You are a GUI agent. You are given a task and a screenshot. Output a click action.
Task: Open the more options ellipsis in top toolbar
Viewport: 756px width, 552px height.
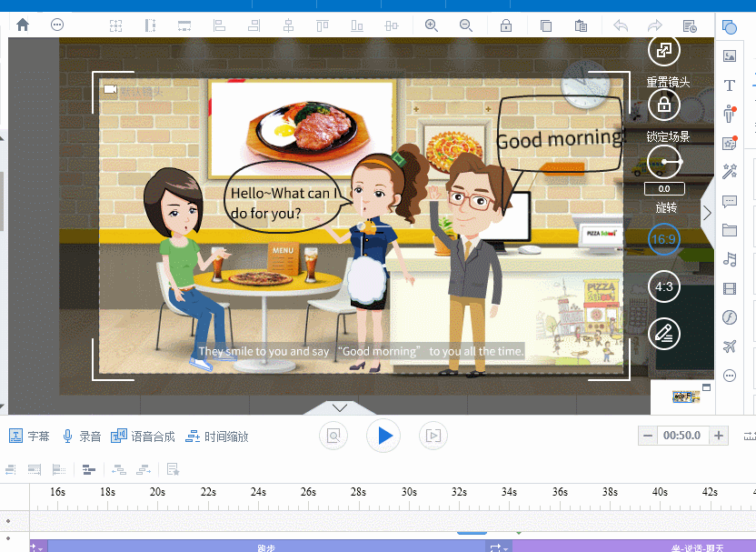click(57, 25)
